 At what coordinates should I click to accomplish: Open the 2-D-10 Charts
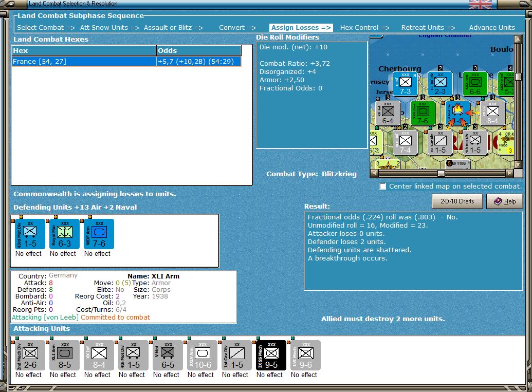coord(457,201)
